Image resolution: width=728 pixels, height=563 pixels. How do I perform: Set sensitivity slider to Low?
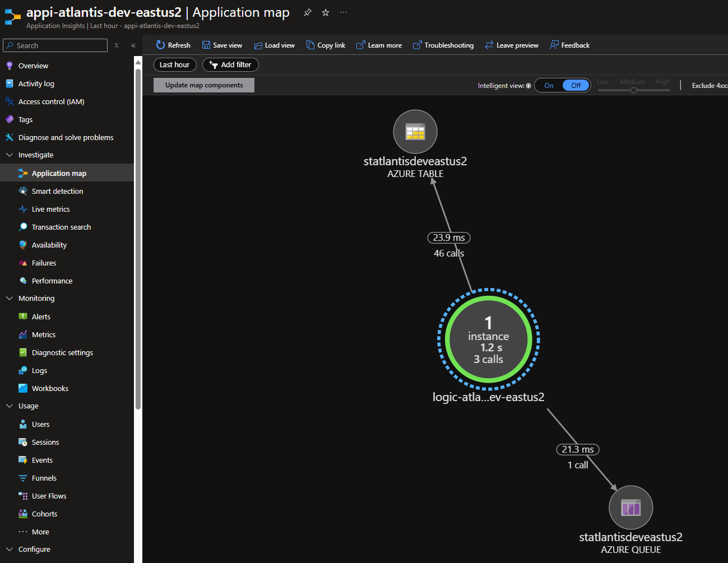tap(602, 82)
